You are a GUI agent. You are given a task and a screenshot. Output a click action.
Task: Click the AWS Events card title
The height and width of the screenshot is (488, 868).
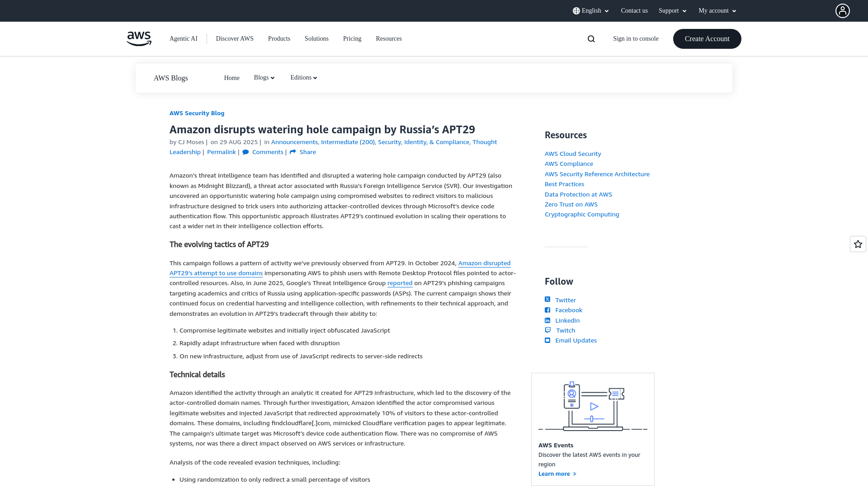click(x=556, y=445)
